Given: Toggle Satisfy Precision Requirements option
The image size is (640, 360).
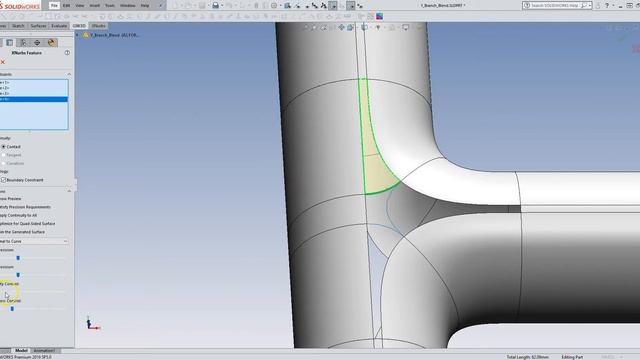Looking at the screenshot, I should tap(25, 207).
